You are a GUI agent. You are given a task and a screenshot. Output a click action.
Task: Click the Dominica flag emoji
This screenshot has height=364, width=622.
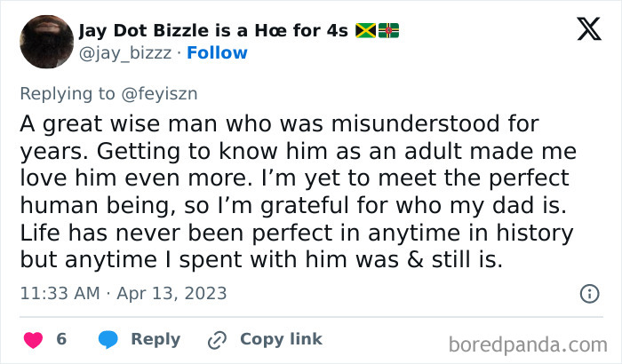388,31
